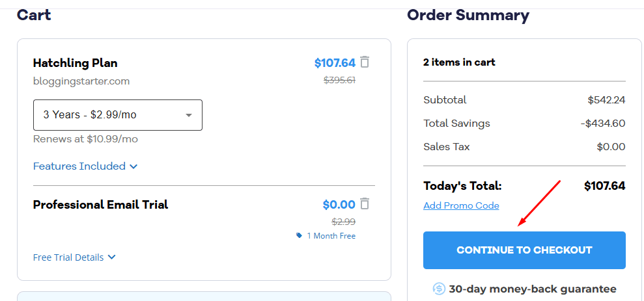The height and width of the screenshot is (301, 644).
Task: Click the Hatchling Plan blue $107.64 price
Action: tap(335, 63)
